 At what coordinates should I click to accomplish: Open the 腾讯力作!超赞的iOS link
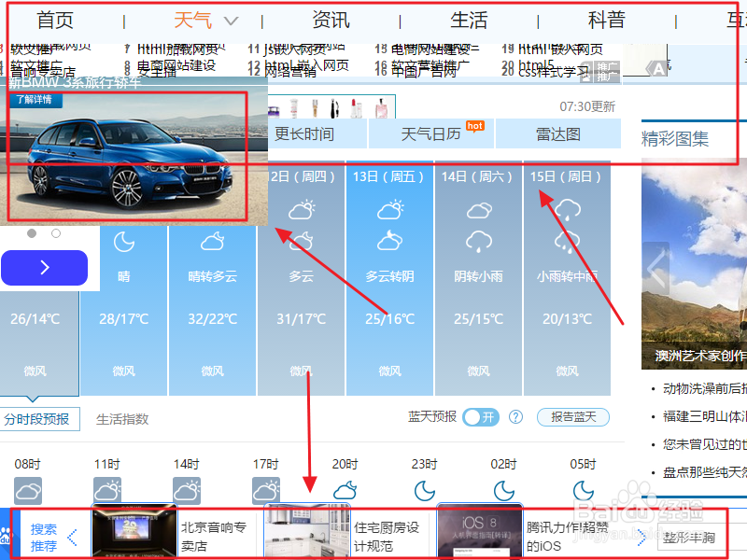point(567,537)
